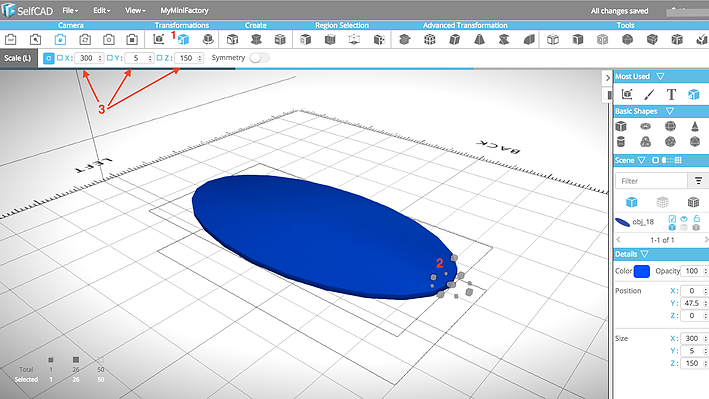The width and height of the screenshot is (709, 399).
Task: Click the 360 camera view icon
Action: click(11, 39)
